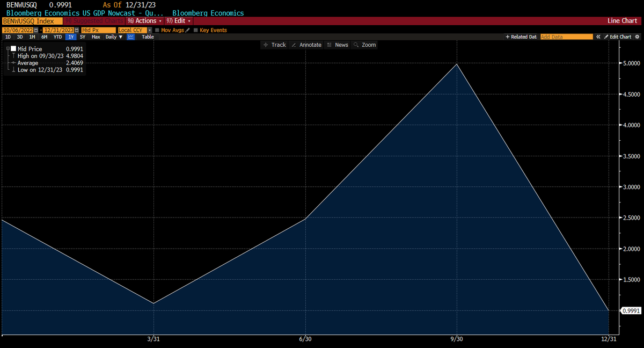The width and height of the screenshot is (644, 348).
Task: Click the end date field 12/31/2023
Action: click(x=58, y=31)
